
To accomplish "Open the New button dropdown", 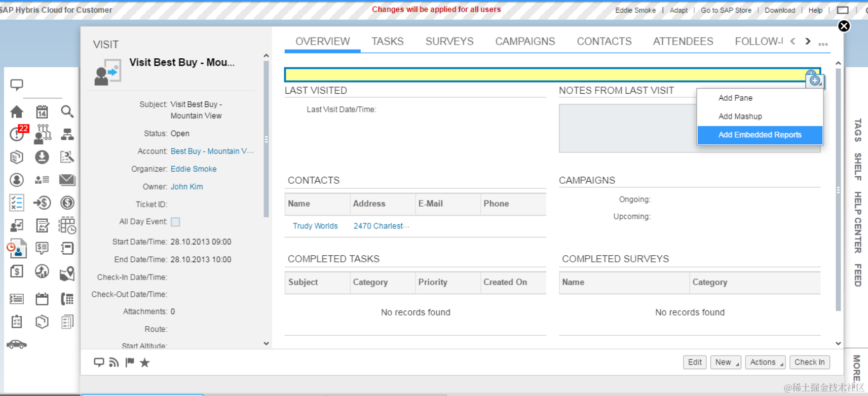I will point(726,362).
